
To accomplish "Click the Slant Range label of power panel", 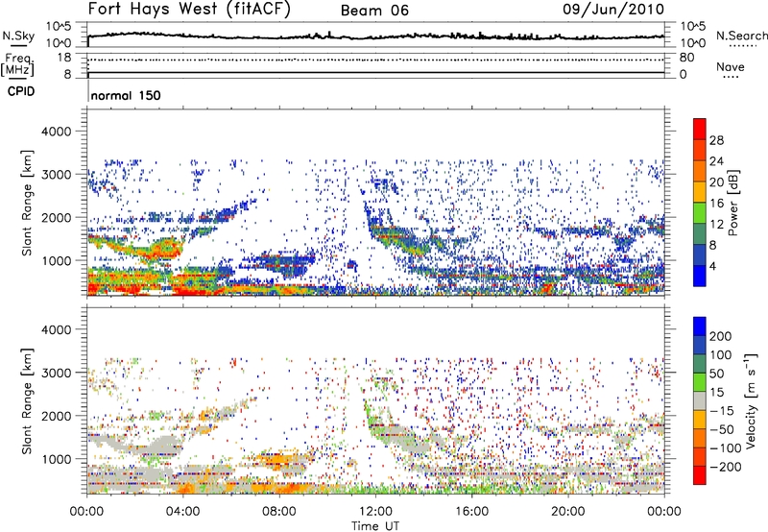I will coord(27,203).
